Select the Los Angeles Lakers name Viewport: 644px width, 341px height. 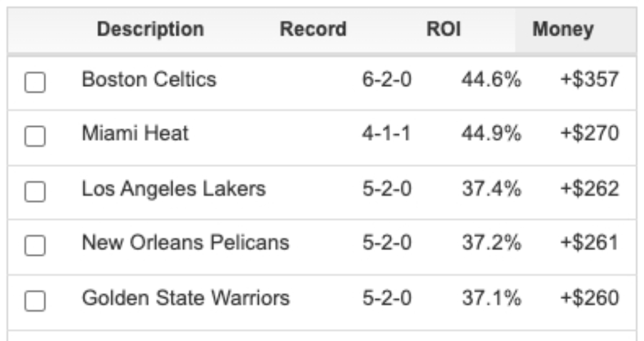pyautogui.click(x=174, y=188)
